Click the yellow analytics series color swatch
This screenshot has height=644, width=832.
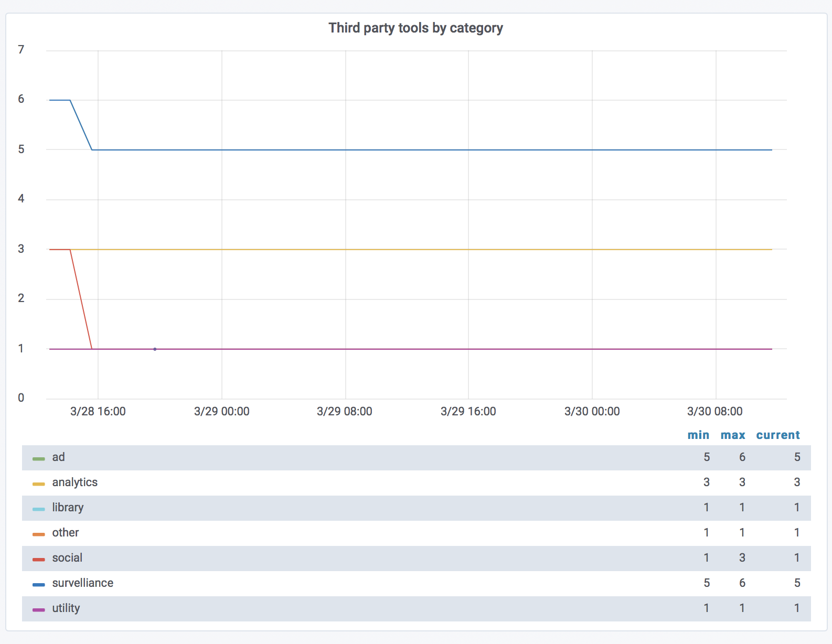[x=39, y=484]
